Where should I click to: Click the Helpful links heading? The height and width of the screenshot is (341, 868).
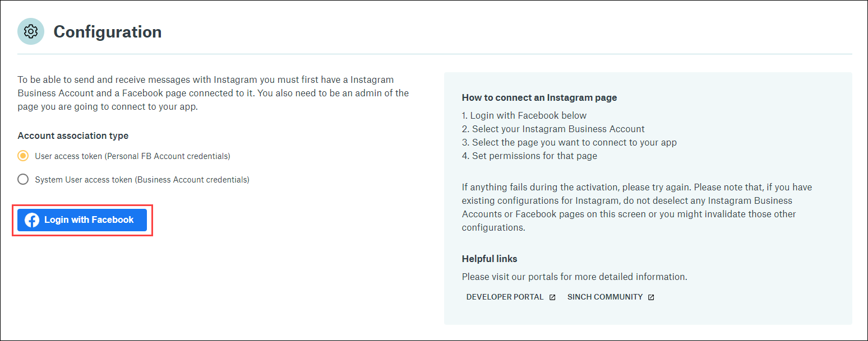click(488, 259)
